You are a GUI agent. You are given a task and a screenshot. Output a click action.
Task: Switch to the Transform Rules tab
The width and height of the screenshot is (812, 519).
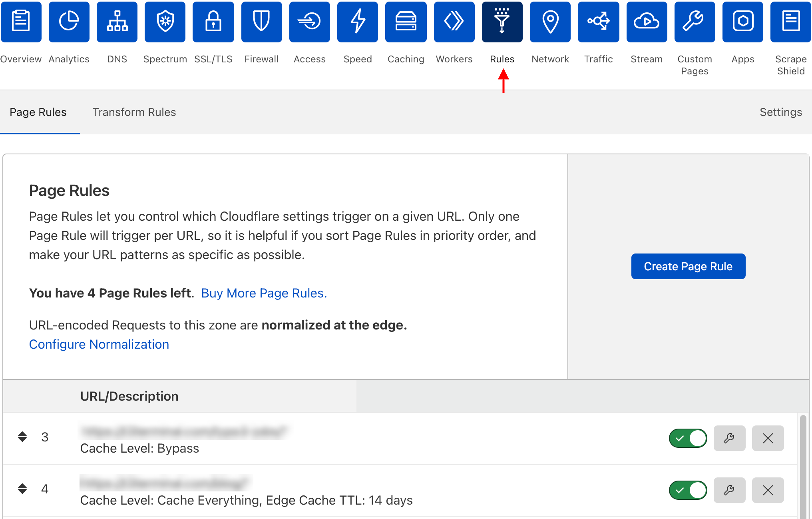(x=134, y=112)
